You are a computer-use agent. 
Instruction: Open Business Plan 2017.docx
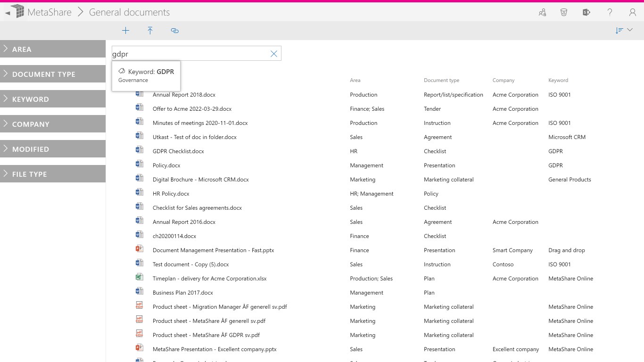click(x=183, y=293)
